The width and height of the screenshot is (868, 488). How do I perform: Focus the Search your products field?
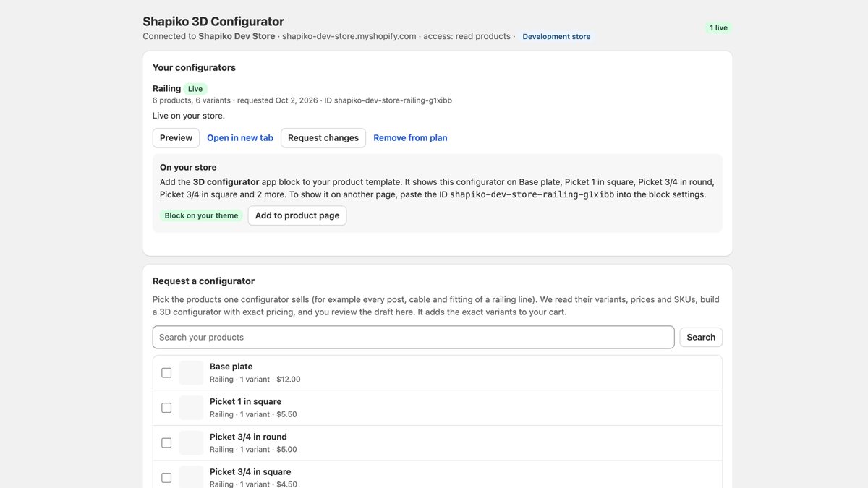414,338
